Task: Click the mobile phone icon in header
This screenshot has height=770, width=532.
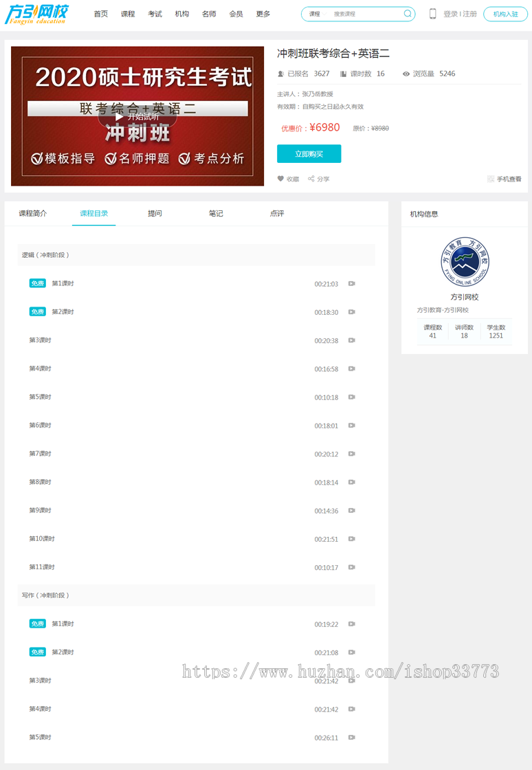Action: [x=432, y=14]
